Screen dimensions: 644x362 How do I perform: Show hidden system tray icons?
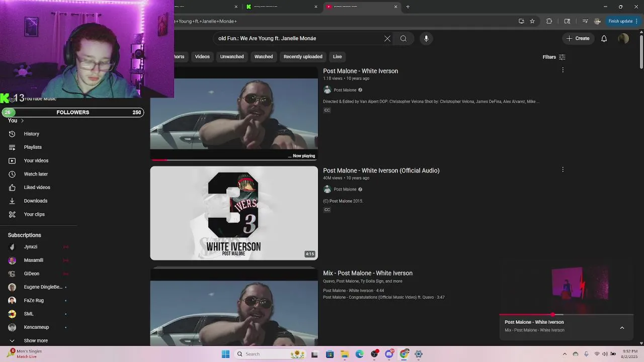pyautogui.click(x=565, y=354)
